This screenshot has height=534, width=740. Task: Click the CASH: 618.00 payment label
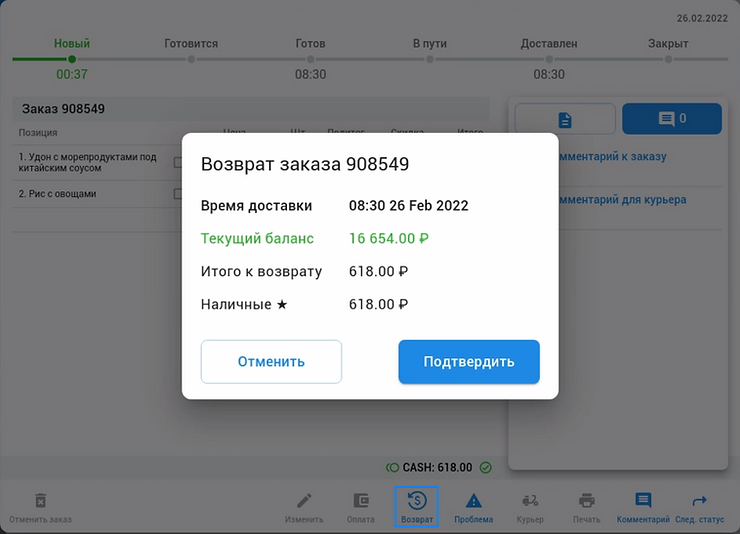click(x=437, y=467)
